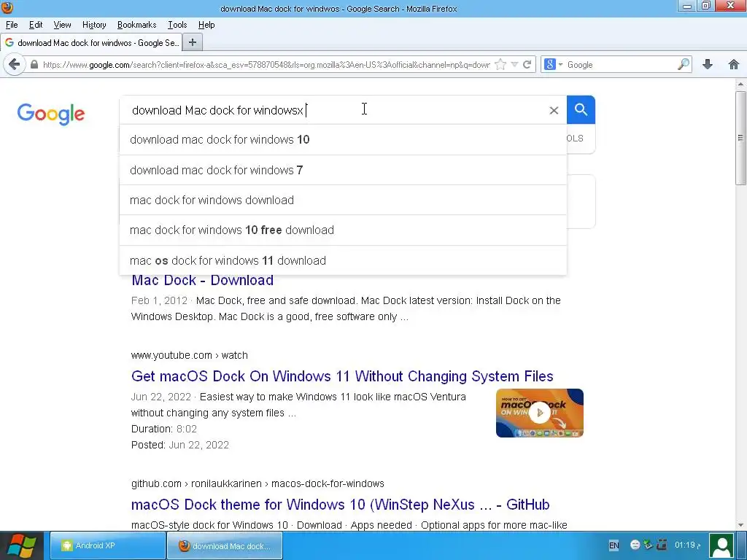Click the Google logo
The width and height of the screenshot is (747, 560).
click(51, 114)
